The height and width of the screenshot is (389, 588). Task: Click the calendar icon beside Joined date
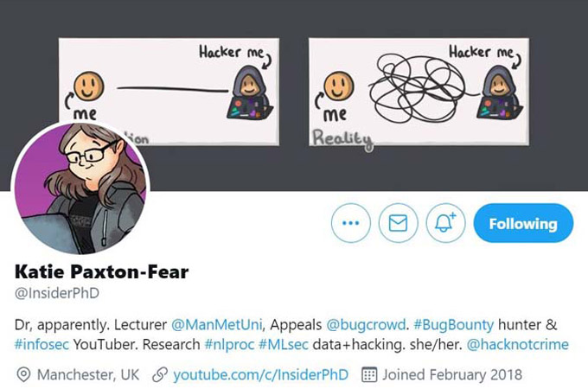pyautogui.click(x=369, y=375)
